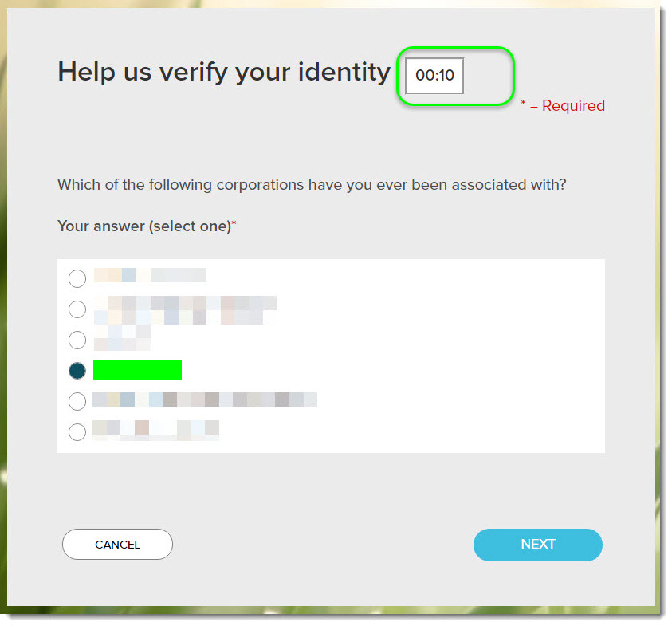Select the fifth radio button option
The image size is (672, 626).
[77, 400]
